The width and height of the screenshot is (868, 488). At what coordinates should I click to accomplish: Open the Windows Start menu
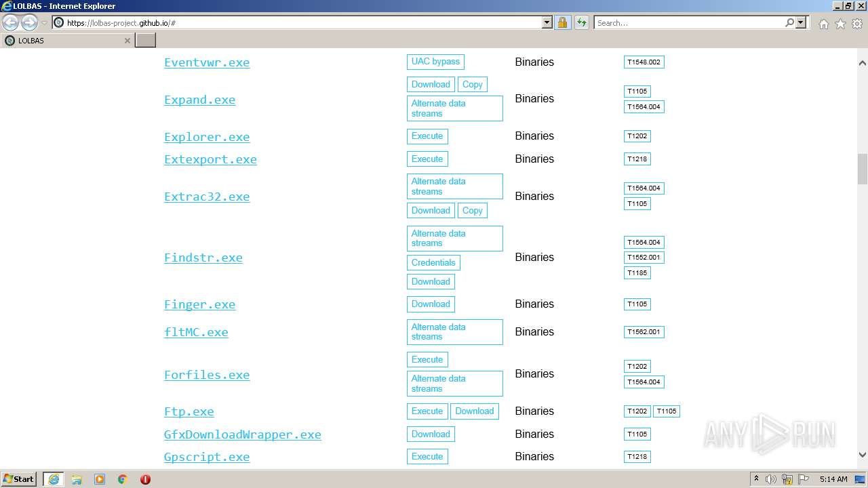pyautogui.click(x=19, y=479)
